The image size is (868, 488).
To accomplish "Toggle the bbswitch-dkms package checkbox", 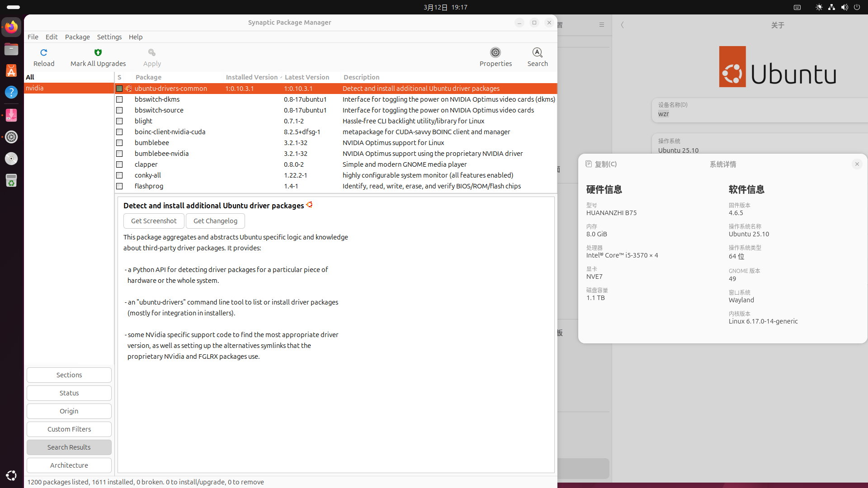I will point(119,99).
